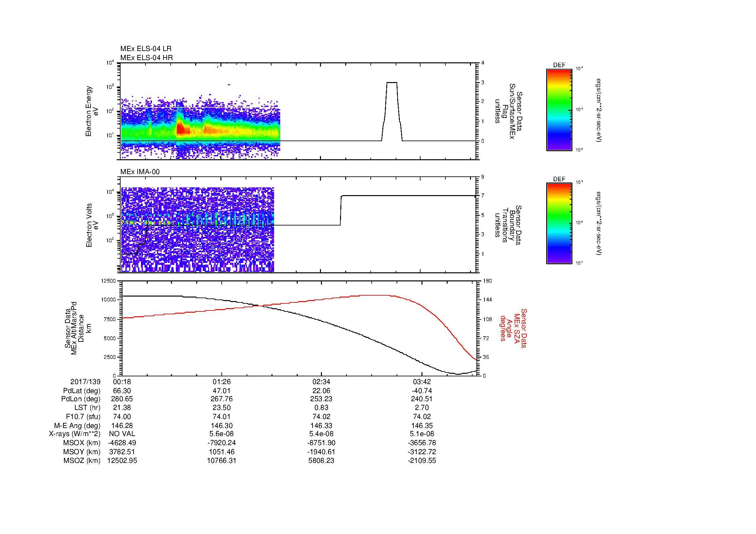
Task: Click the lower DEF color bar
Action: click(559, 224)
